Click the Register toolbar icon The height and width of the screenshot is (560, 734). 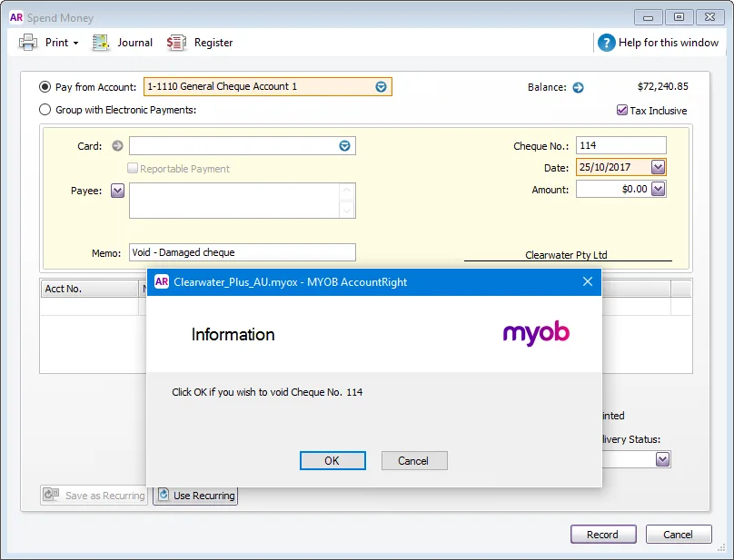(176, 43)
